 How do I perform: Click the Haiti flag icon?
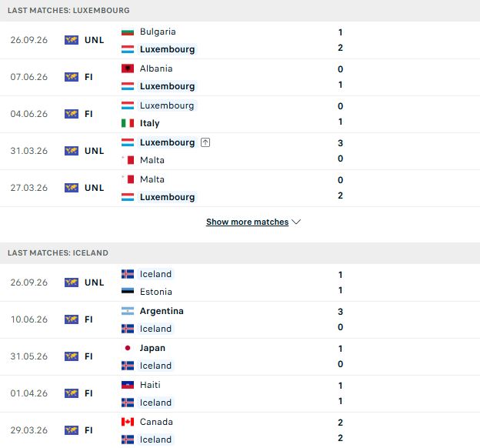click(128, 385)
